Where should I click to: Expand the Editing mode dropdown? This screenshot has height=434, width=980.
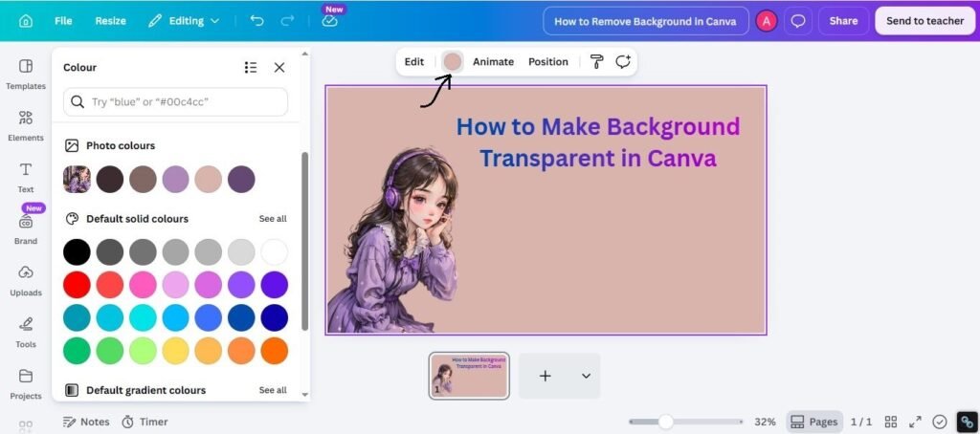tap(184, 21)
